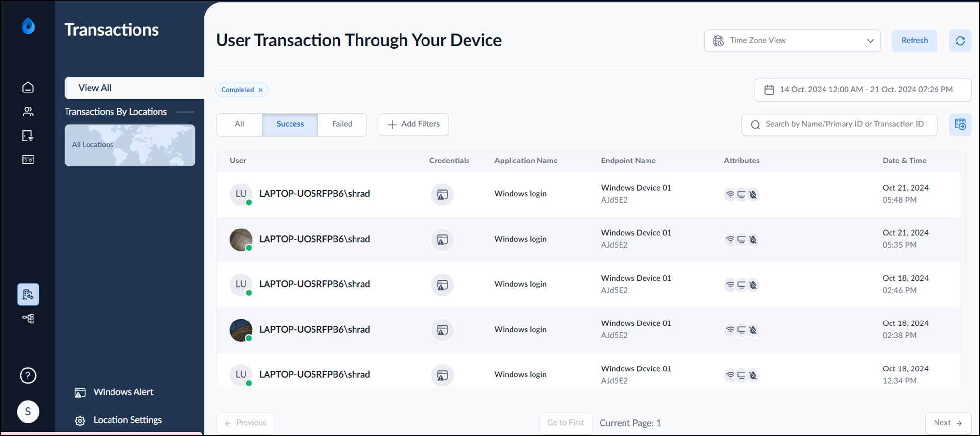Open the device wifi icon in the sidebar
The width and height of the screenshot is (980, 436).
(28, 136)
